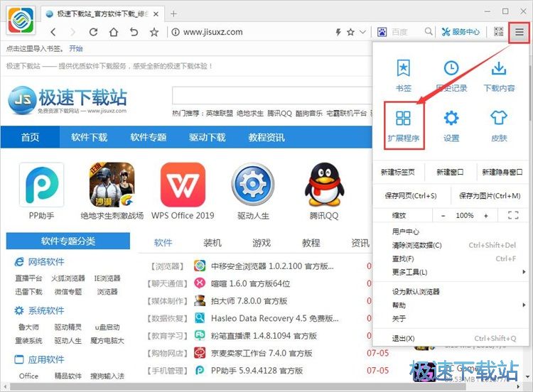
Task: Open Hasleo Data Recovery 4.5 link
Action: [274, 318]
